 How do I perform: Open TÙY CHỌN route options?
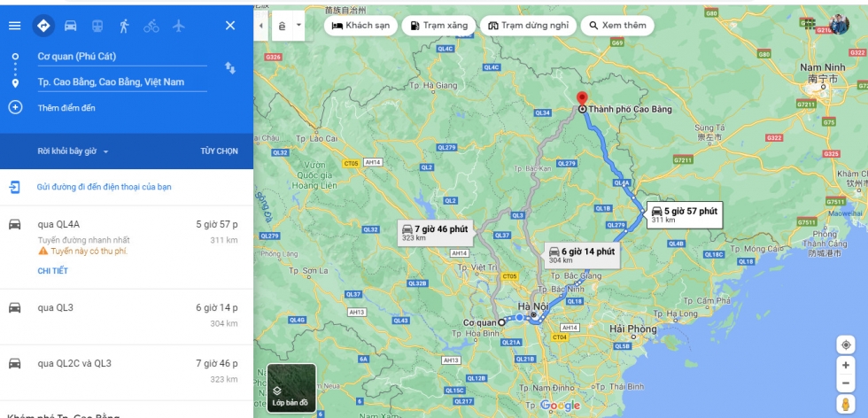pyautogui.click(x=220, y=151)
